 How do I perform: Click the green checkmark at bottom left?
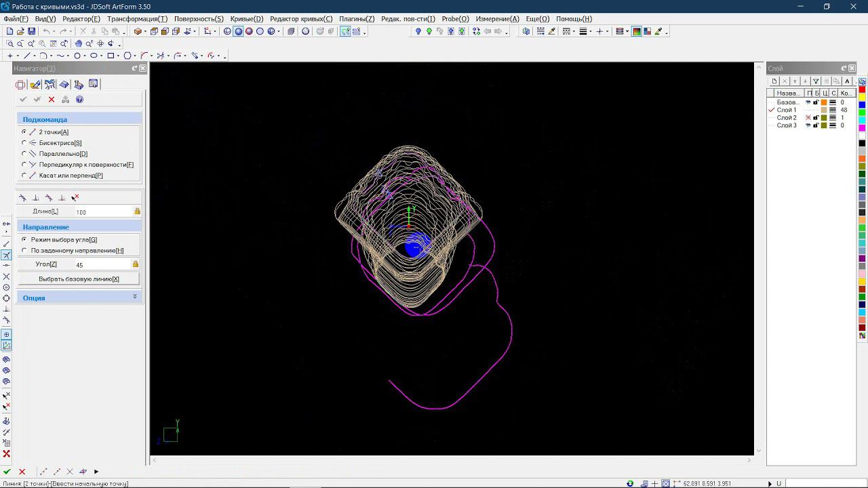click(x=7, y=472)
